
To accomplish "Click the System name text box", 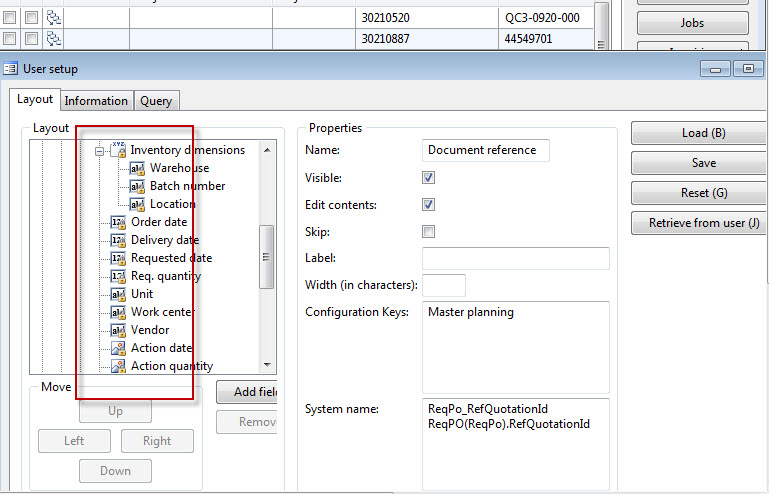I will tap(516, 444).
